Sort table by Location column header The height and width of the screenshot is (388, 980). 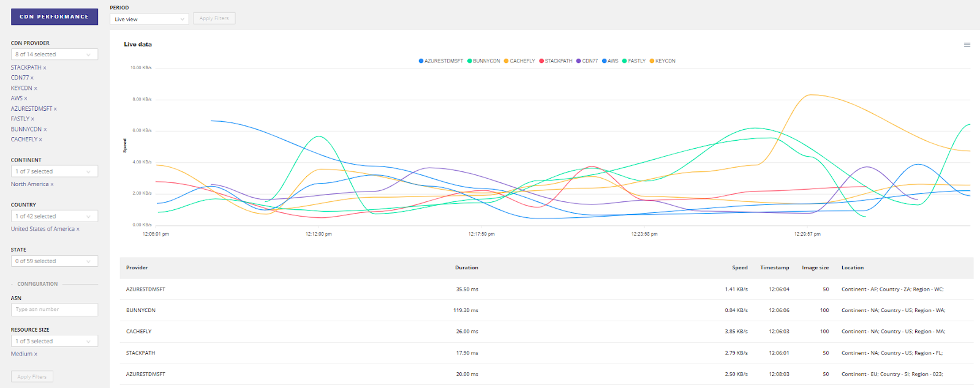tap(853, 268)
